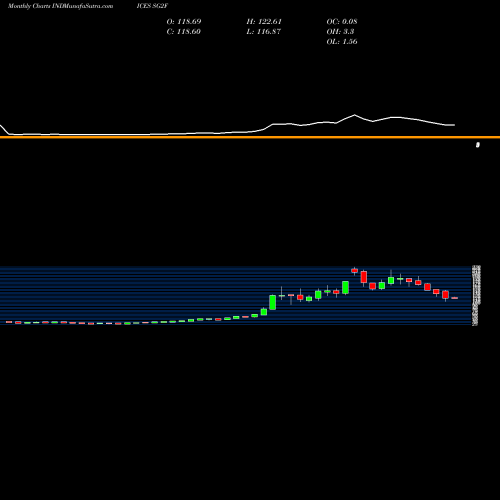The image size is (500, 500).
Task: Click the 'OL: 1.56' reading
Action: pos(342,42)
